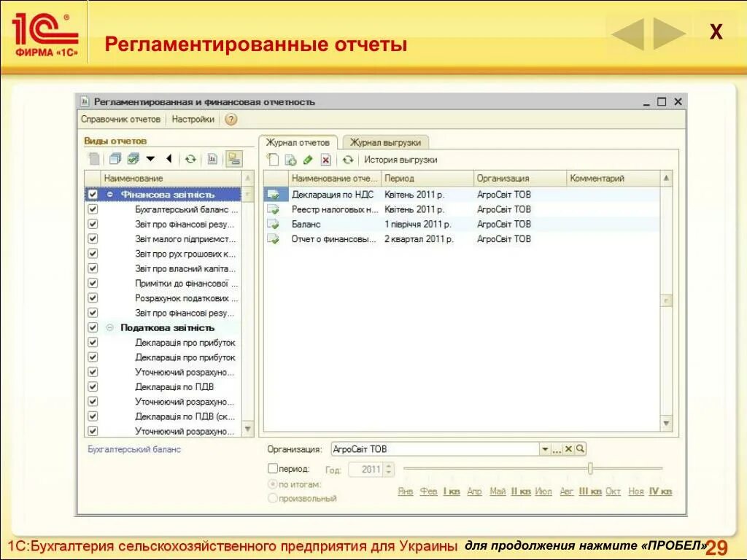The width and height of the screenshot is (747, 560).
Task: Toggle checkbox for Декларація по ПДВ
Action: coord(93,386)
